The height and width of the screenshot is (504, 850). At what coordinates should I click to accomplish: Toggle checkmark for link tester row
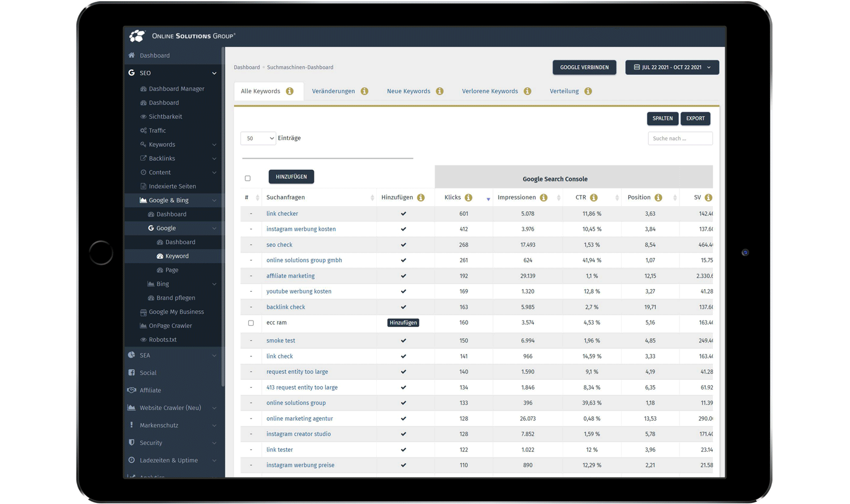[x=403, y=450]
